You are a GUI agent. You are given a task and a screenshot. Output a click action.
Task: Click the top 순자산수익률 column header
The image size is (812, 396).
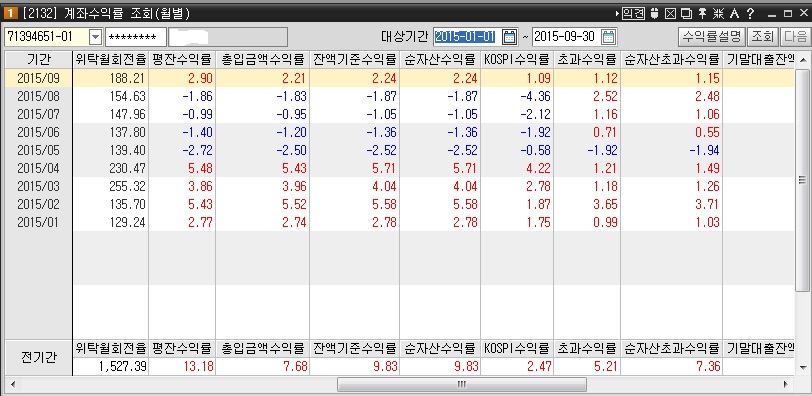point(440,60)
